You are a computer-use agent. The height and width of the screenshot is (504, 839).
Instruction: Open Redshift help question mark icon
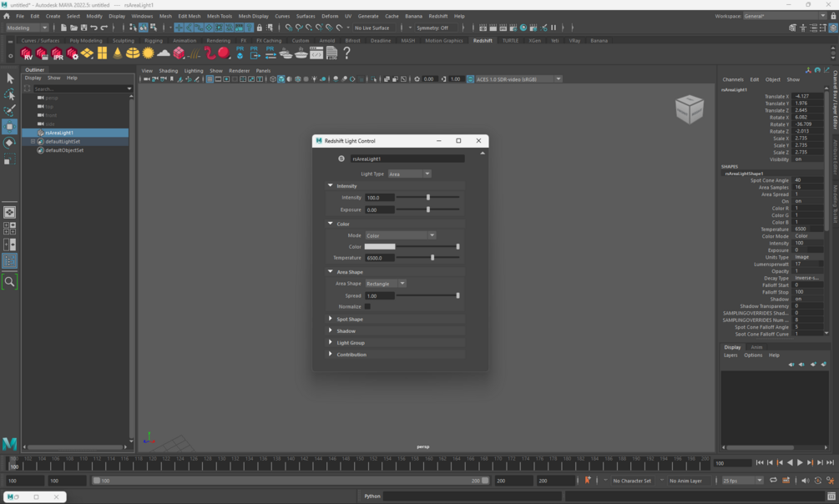[346, 53]
